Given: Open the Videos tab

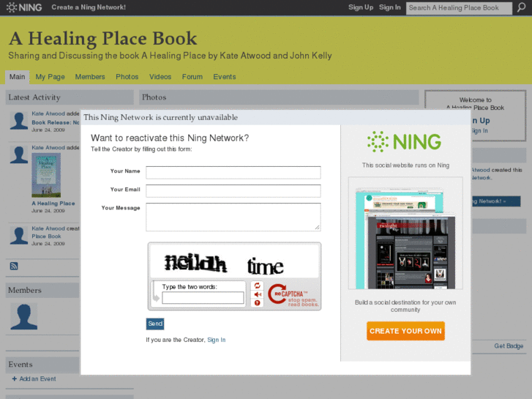Looking at the screenshot, I should point(160,77).
